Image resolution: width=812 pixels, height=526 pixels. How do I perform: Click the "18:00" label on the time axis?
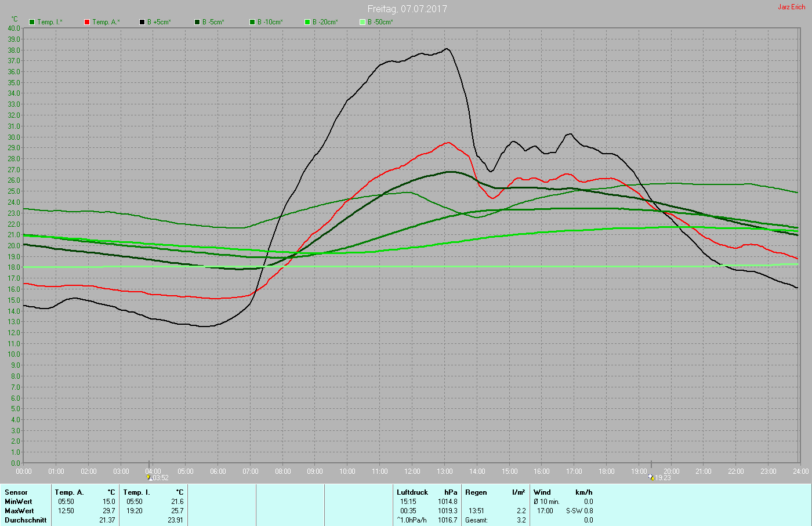607,471
